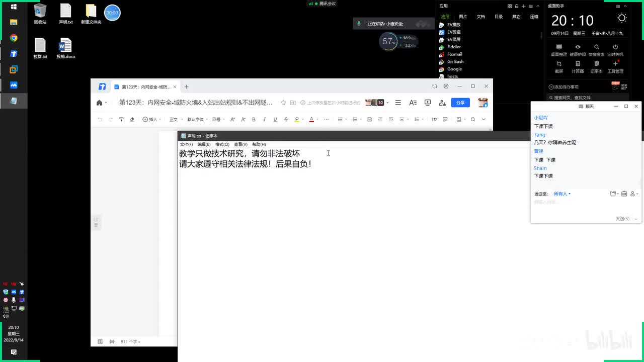Open the 投稿.docx desktop file
The height and width of the screenshot is (362, 644).
pos(65,49)
